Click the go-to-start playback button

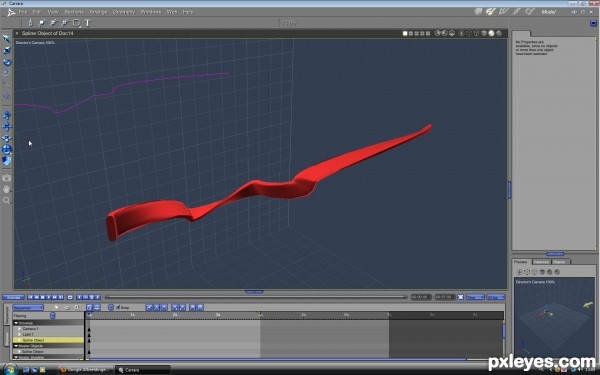(31, 297)
